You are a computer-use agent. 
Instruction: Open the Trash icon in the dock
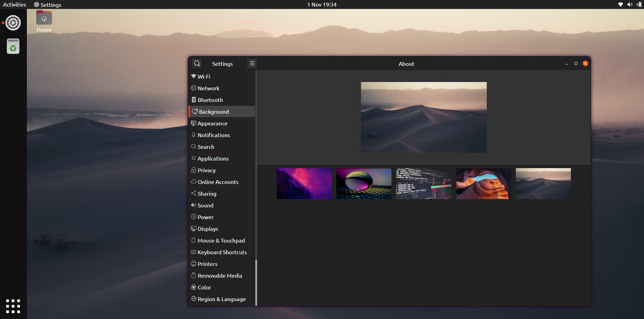click(x=13, y=46)
